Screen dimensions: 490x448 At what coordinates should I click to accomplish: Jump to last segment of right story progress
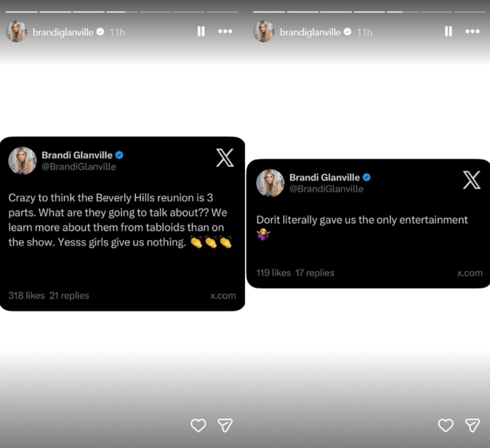469,12
